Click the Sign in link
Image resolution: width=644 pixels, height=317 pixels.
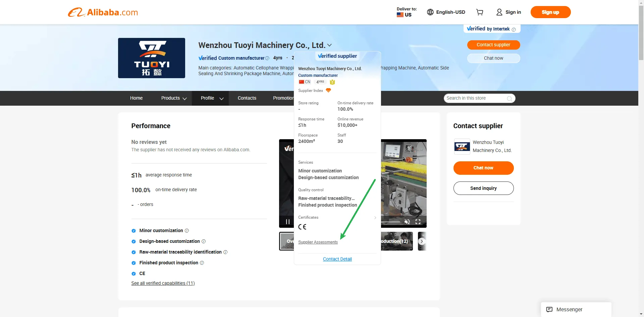click(x=513, y=12)
